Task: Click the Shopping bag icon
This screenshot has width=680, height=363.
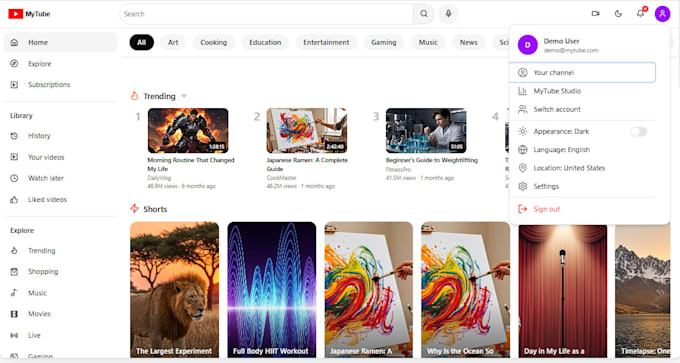Action: (14, 271)
